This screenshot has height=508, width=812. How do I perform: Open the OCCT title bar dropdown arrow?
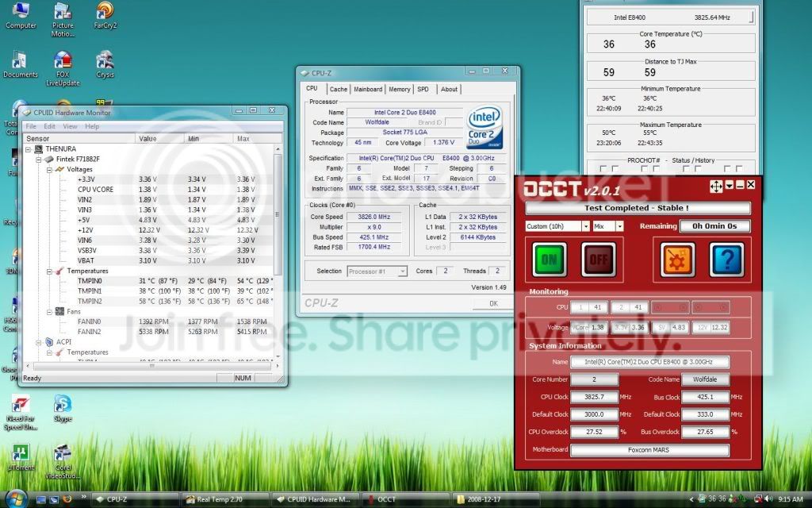click(x=730, y=185)
